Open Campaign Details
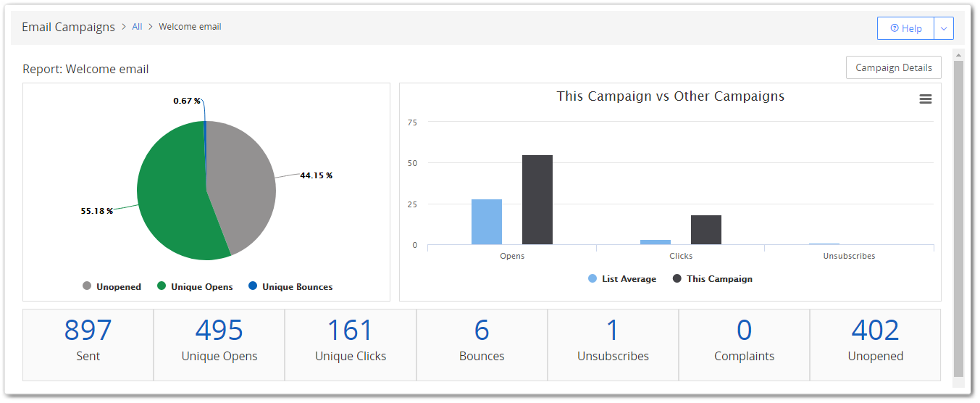This screenshot has width=980, height=403. coord(893,67)
